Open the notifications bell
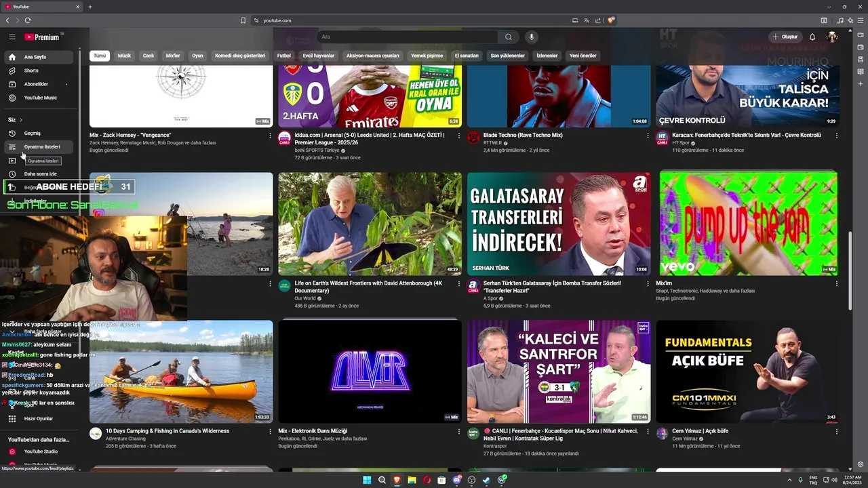Viewport: 868px width, 488px height. click(812, 37)
